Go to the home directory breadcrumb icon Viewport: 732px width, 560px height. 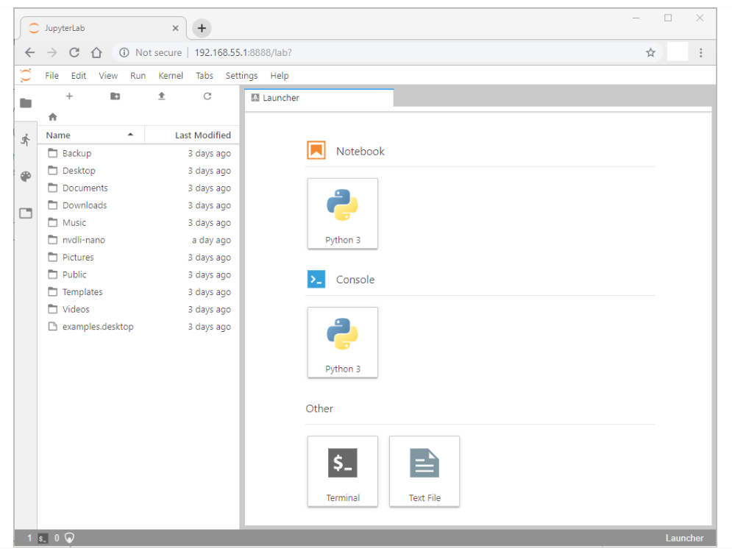click(x=53, y=117)
